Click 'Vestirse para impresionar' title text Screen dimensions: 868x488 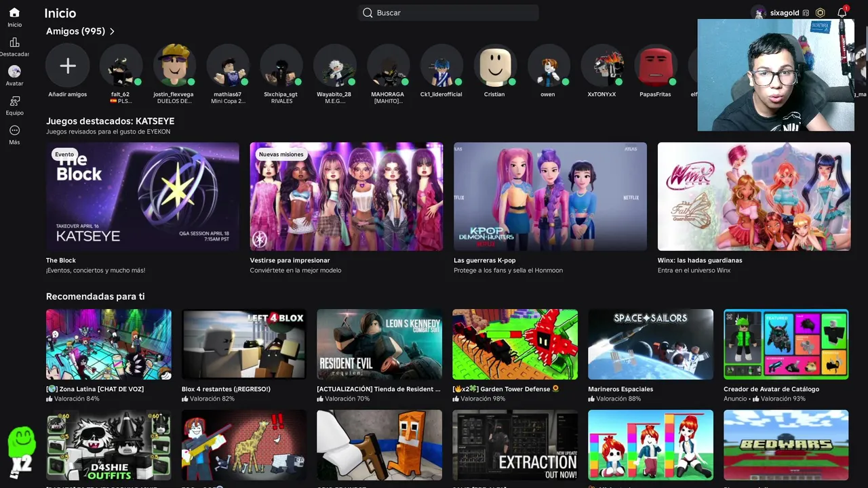(x=290, y=260)
